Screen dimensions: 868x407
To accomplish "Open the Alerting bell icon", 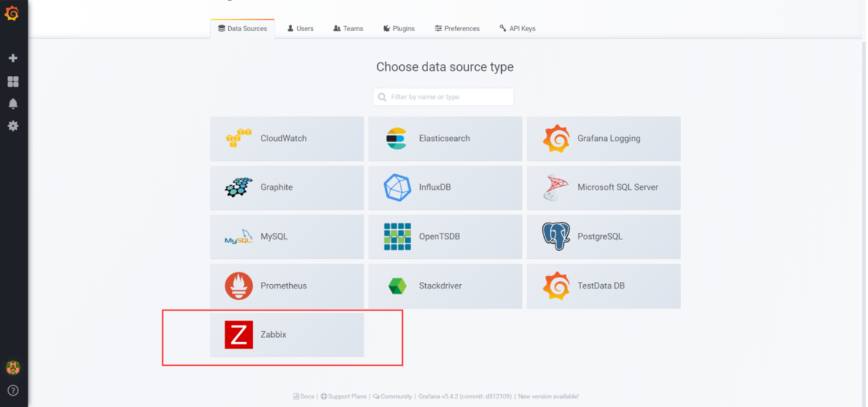I will point(13,104).
